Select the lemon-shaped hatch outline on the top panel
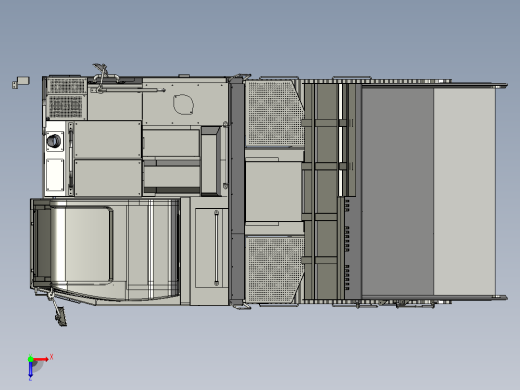 pyautogui.click(x=183, y=104)
